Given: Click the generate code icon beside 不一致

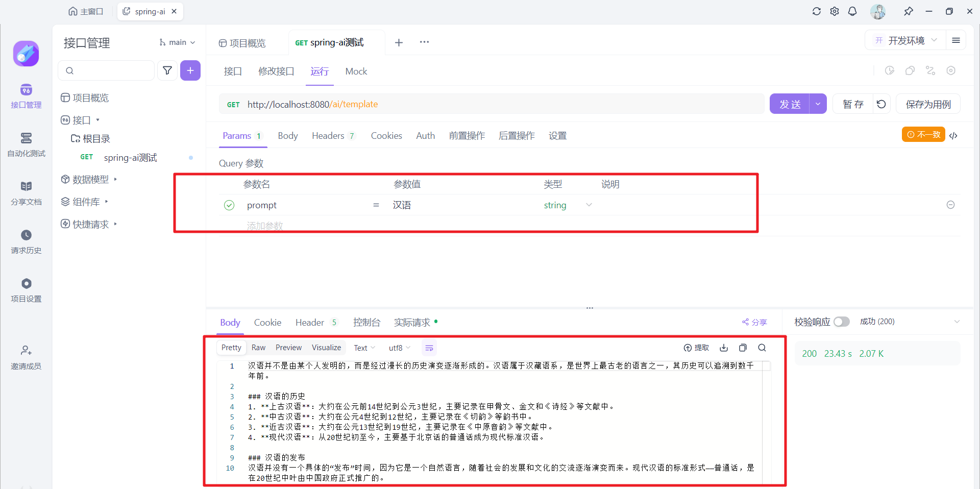Looking at the screenshot, I should [953, 135].
